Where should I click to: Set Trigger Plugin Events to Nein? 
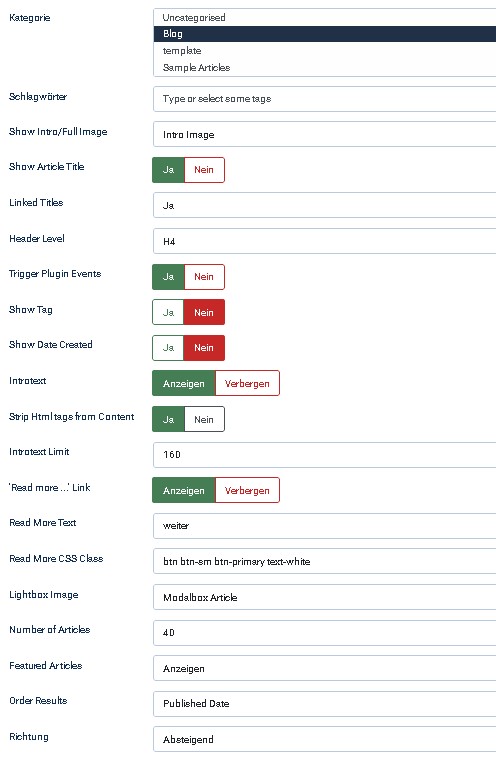204,277
